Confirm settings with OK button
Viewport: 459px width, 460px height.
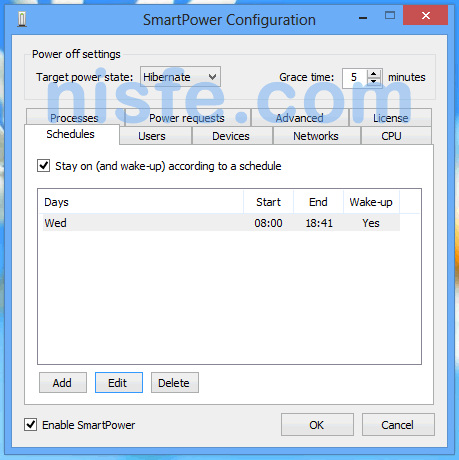click(317, 424)
